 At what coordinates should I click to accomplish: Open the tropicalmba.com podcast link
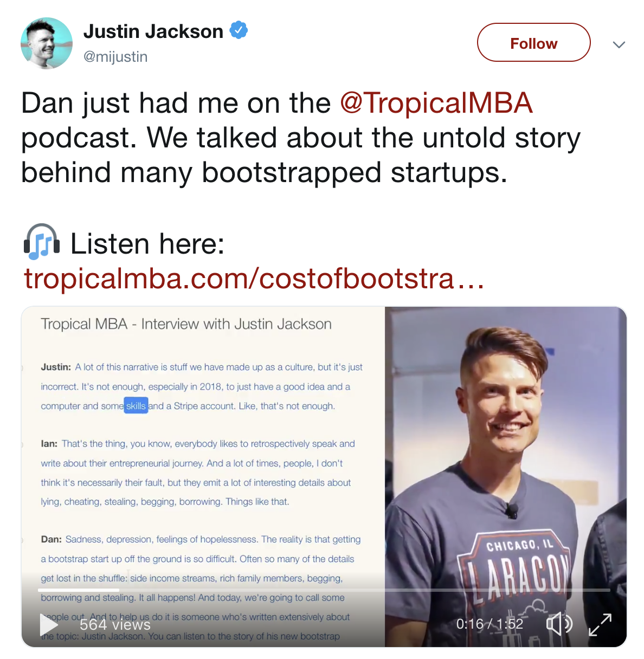(x=254, y=279)
